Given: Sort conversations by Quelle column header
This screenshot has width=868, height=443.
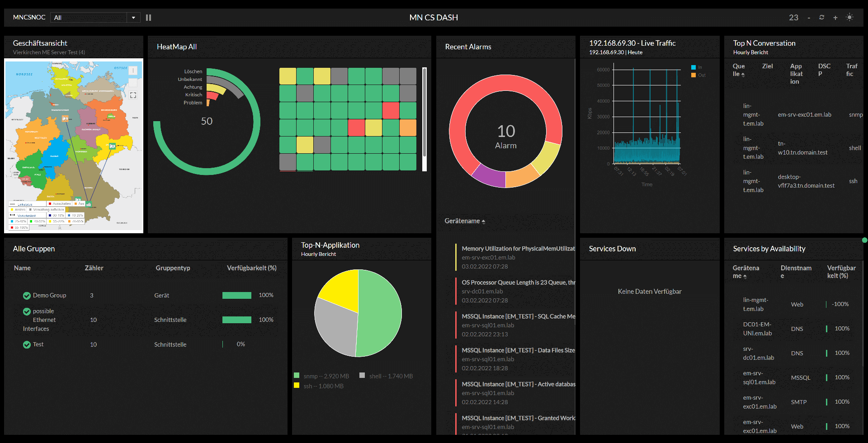Looking at the screenshot, I should (738, 70).
